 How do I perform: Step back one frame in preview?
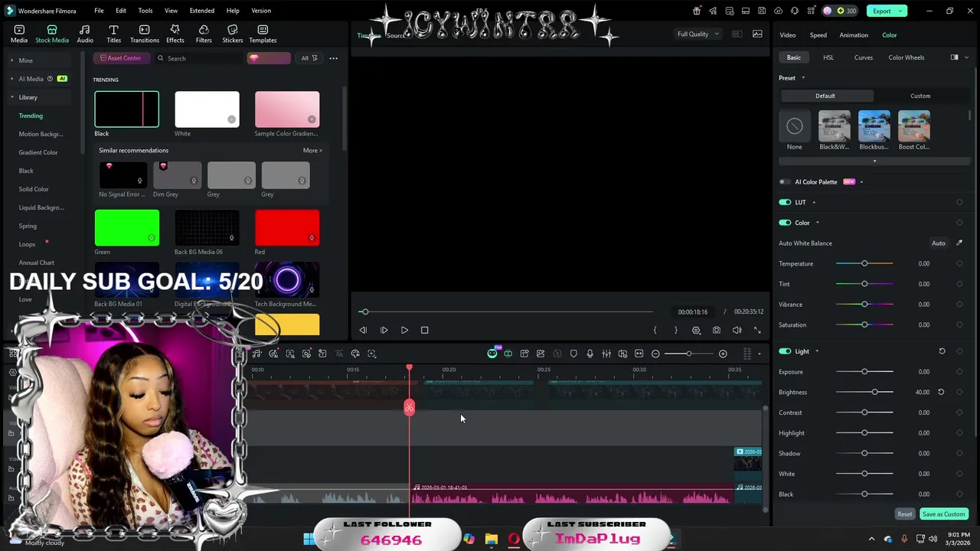[363, 330]
